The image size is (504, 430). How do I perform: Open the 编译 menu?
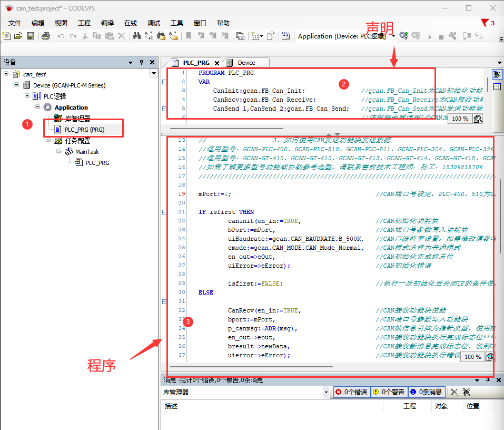click(107, 23)
